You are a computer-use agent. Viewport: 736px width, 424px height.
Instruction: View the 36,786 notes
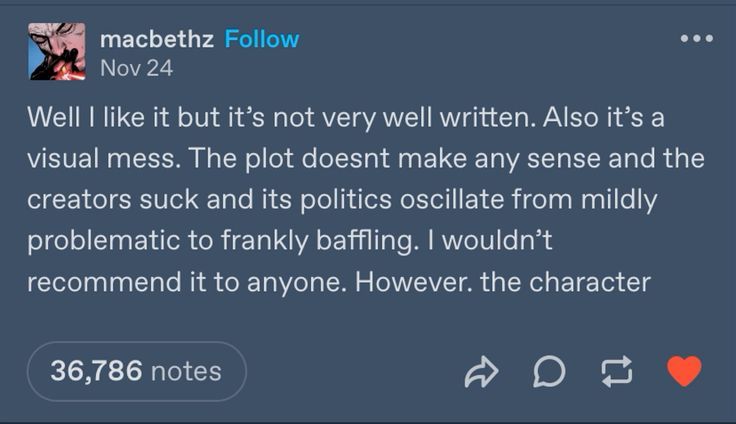(136, 371)
